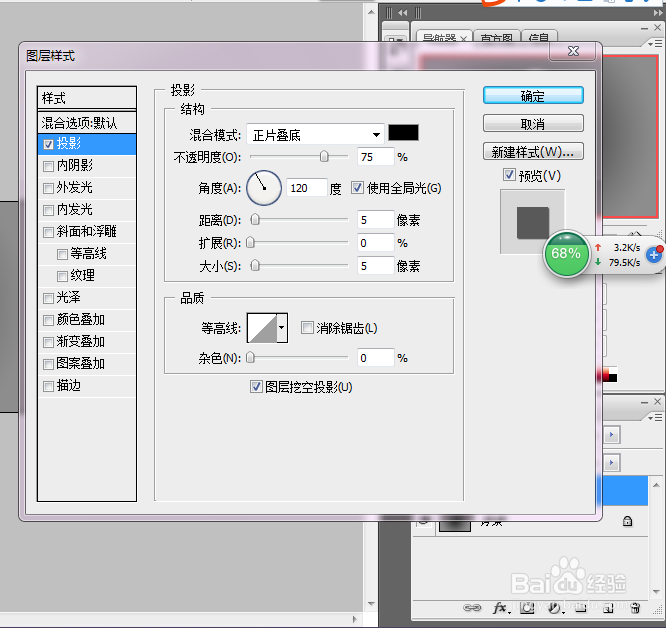This screenshot has width=666, height=628.
Task: Close the 图层样式 dialog
Action: click(573, 51)
